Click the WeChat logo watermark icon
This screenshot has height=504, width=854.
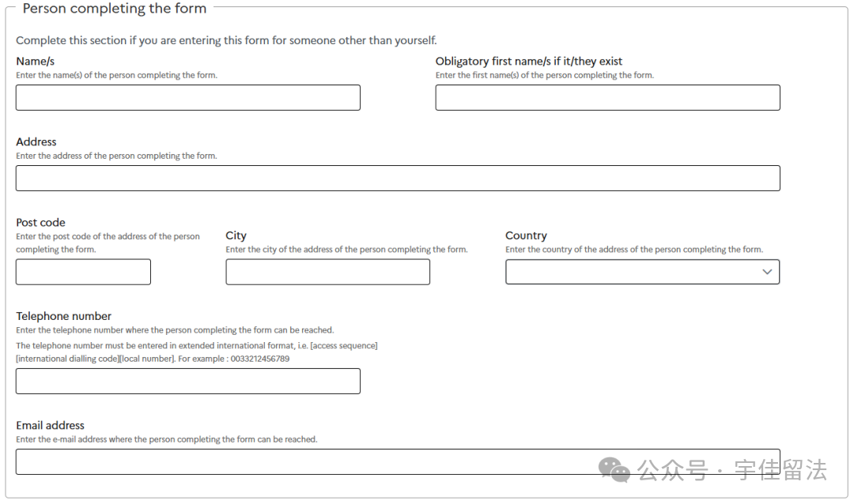coord(614,470)
